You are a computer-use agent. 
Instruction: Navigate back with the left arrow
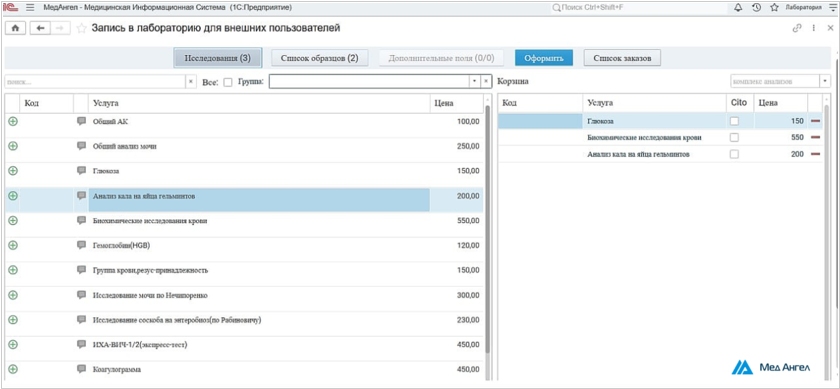click(x=40, y=28)
